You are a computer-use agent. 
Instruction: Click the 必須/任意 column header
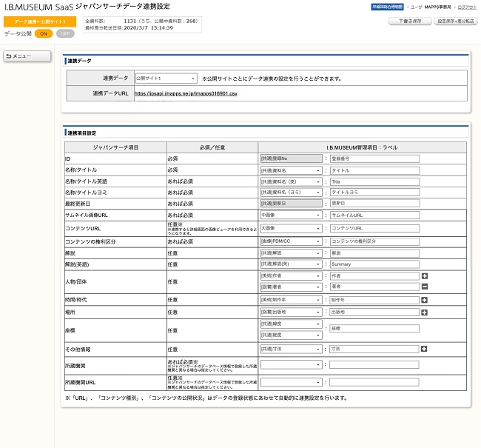point(212,147)
